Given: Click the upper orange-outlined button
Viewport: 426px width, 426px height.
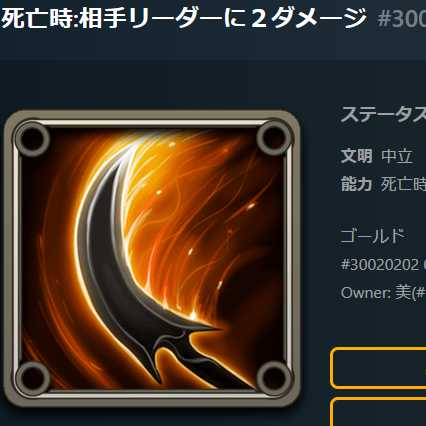Looking at the screenshot, I should coord(378,368).
